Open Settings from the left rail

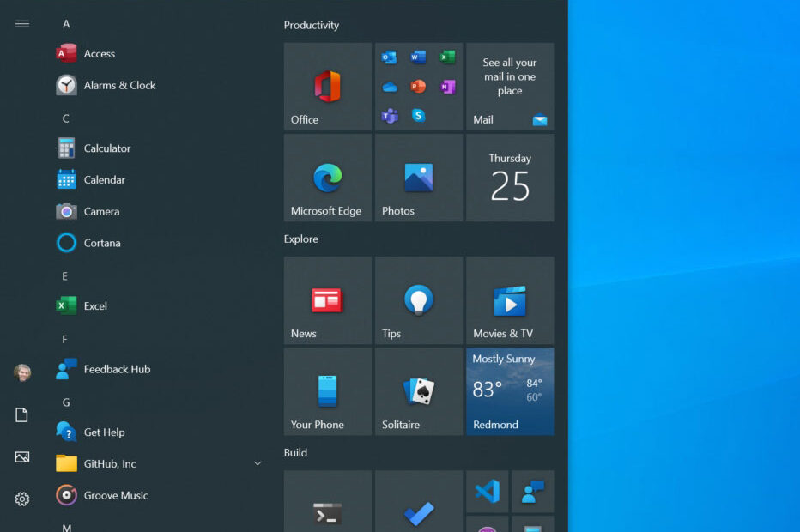[x=21, y=499]
